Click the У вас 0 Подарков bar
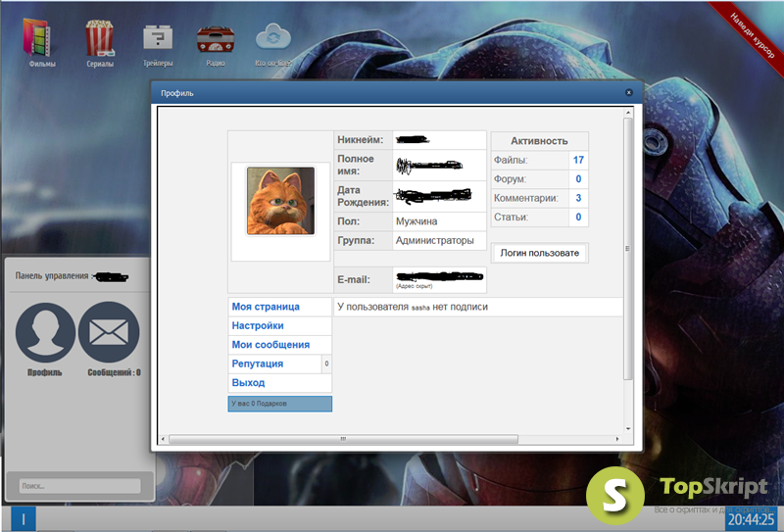The height and width of the screenshot is (532, 784). point(280,404)
